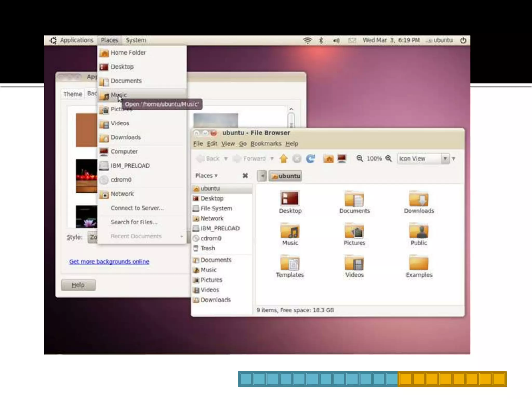The height and width of the screenshot is (399, 532).
Task: Click the Reload icon in file browser toolbar
Action: 310,158
